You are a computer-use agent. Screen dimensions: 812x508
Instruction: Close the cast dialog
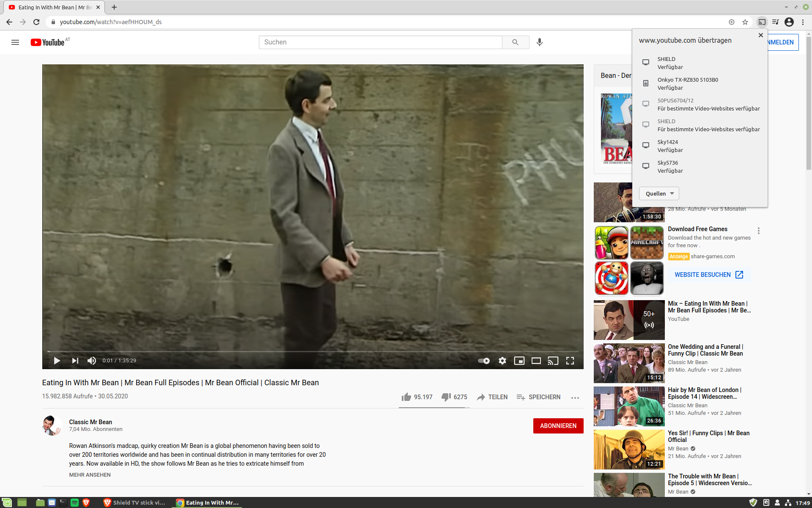pyautogui.click(x=761, y=35)
